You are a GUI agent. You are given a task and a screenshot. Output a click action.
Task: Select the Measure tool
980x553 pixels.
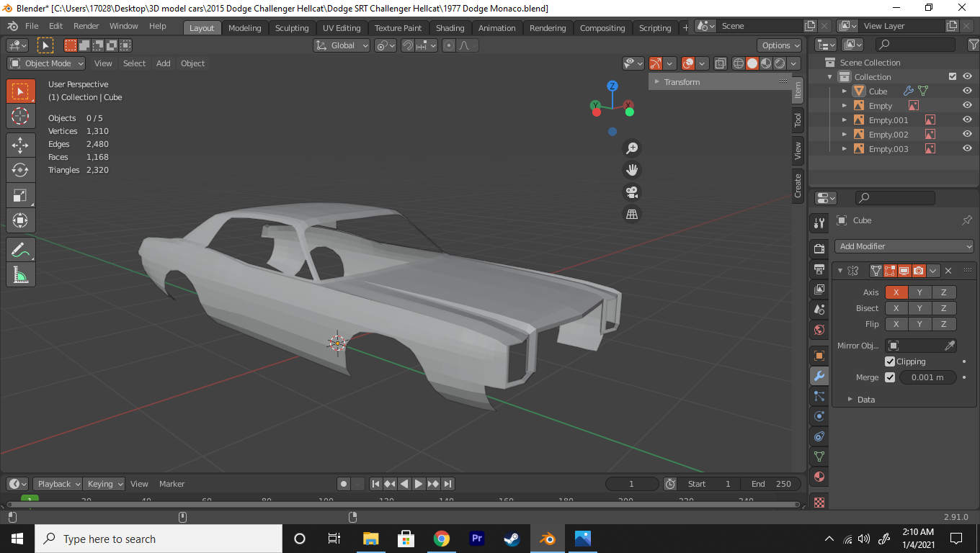tap(20, 274)
